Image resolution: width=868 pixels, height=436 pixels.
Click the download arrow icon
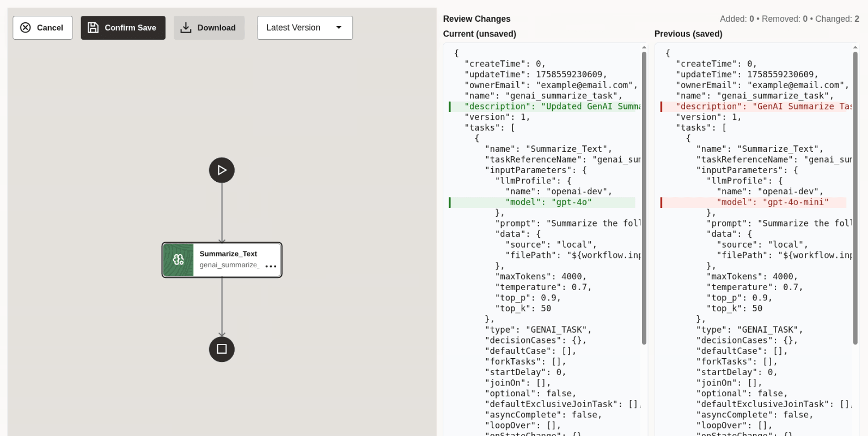[x=186, y=28]
